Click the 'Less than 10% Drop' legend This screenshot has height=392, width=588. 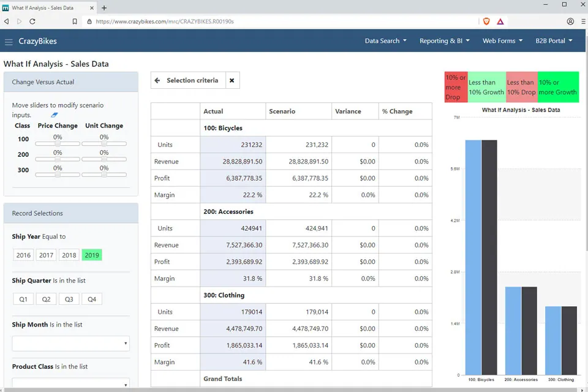(522, 87)
